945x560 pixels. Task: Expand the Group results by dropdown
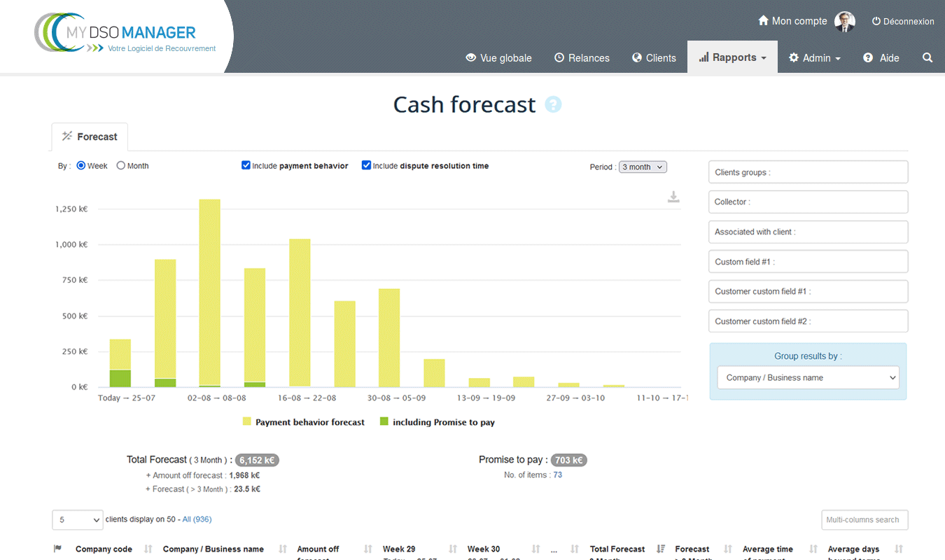pyautogui.click(x=808, y=378)
